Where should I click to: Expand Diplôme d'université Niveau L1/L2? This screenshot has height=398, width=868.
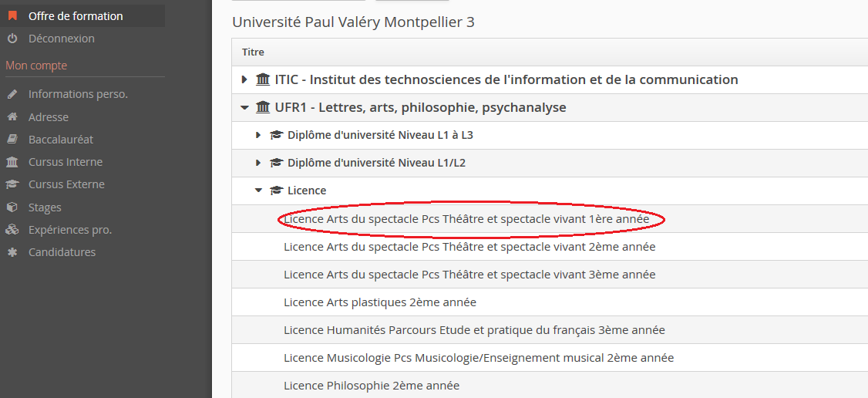[x=258, y=163]
